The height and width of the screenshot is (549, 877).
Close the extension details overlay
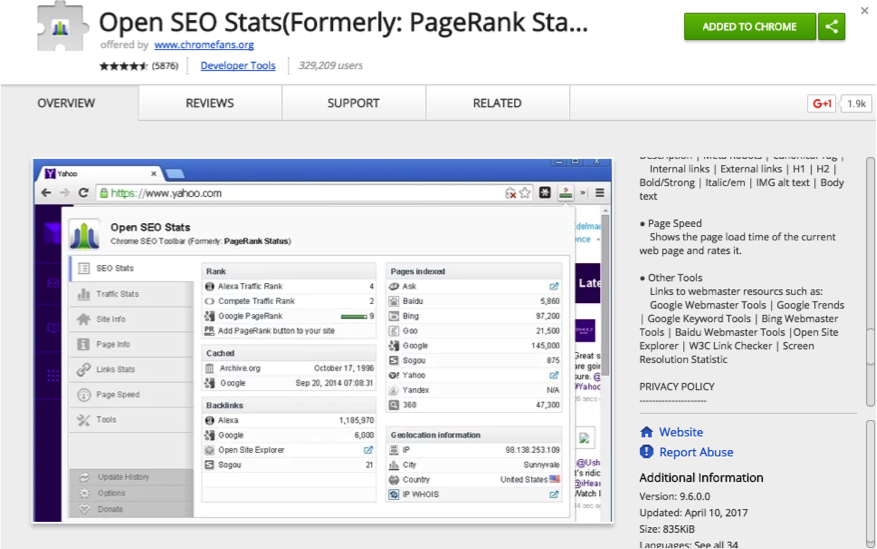(x=864, y=11)
